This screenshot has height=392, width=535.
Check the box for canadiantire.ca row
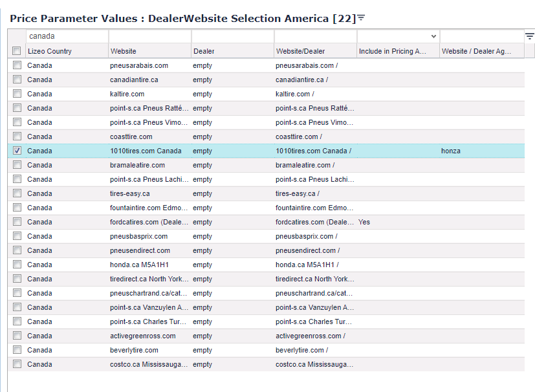pos(17,80)
